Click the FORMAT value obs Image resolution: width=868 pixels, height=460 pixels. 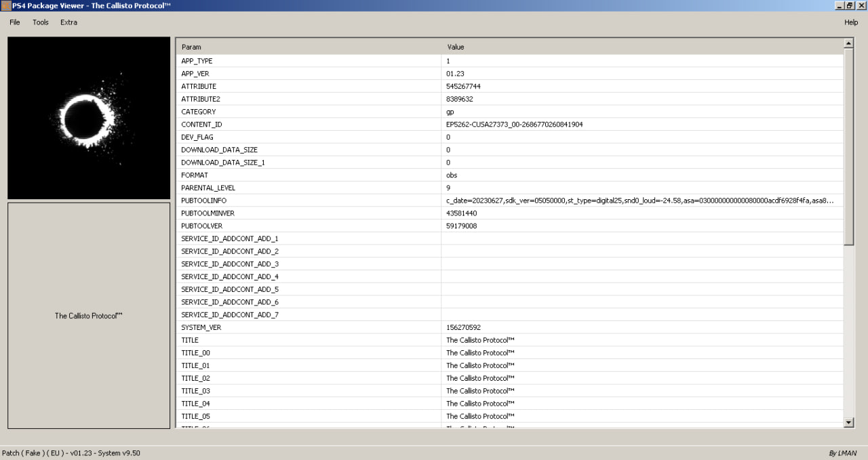pos(452,175)
